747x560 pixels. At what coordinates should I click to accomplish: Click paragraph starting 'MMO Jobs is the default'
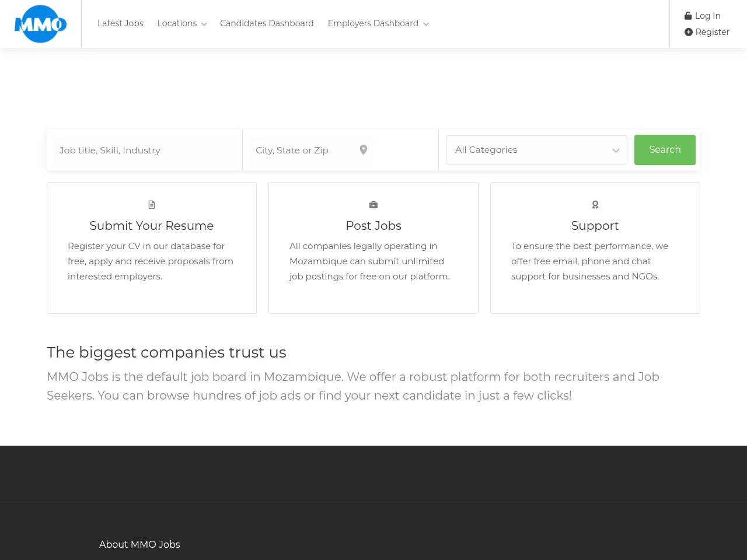[353, 386]
